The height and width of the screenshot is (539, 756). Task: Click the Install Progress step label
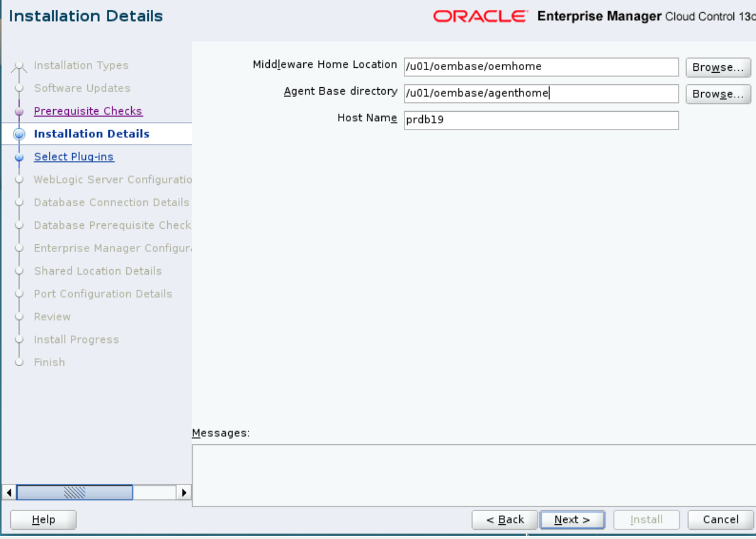76,339
